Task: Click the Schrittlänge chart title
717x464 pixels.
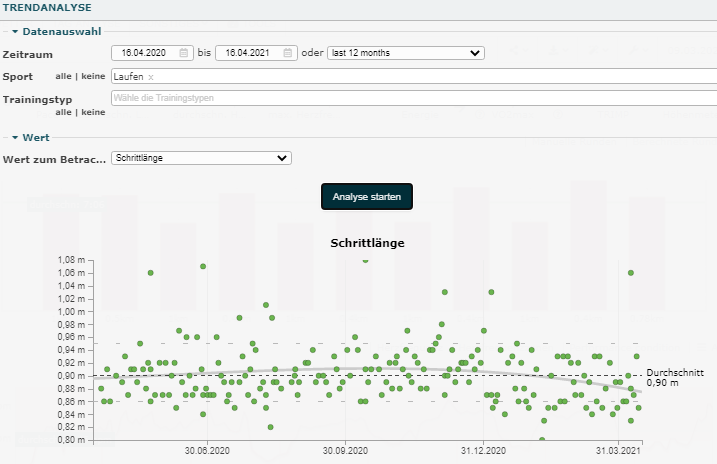Action: (x=366, y=242)
